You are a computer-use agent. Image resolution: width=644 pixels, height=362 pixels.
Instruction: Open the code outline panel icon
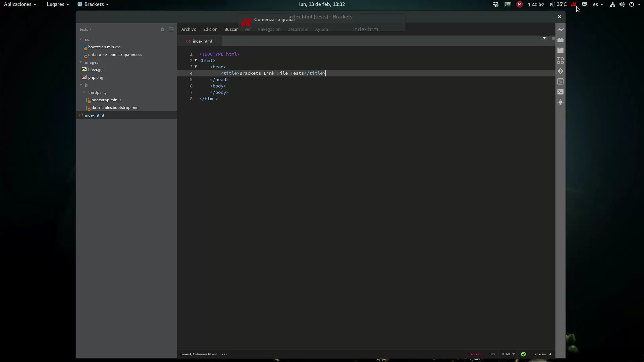561,81
